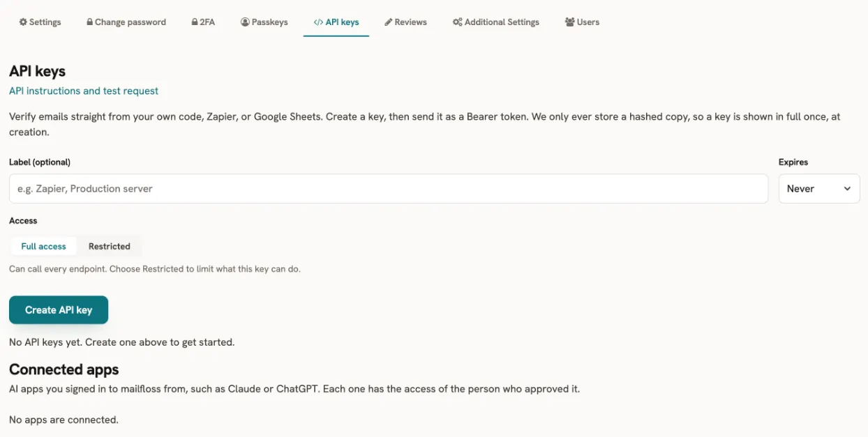The height and width of the screenshot is (437, 868).
Task: Click the "AI apps you signed in to mailfloss" description
Action: pyautogui.click(x=294, y=389)
